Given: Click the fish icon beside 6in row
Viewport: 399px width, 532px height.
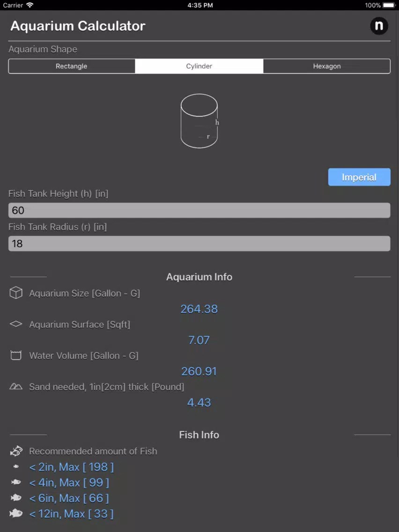Looking at the screenshot, I should tap(16, 498).
